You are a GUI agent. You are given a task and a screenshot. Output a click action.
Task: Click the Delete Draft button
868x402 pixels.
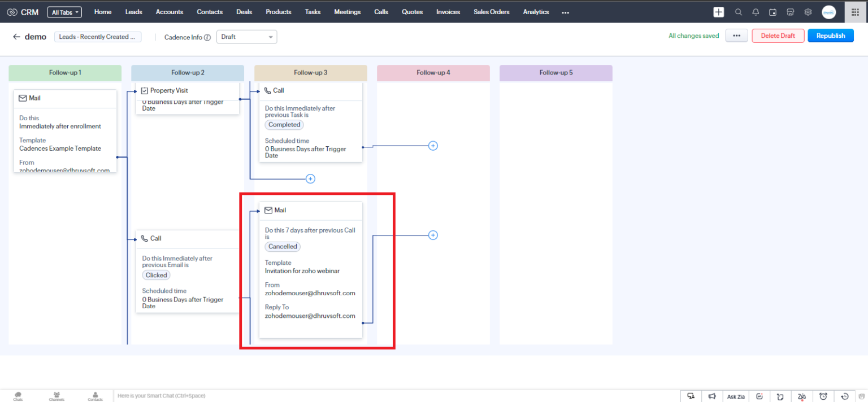click(778, 35)
